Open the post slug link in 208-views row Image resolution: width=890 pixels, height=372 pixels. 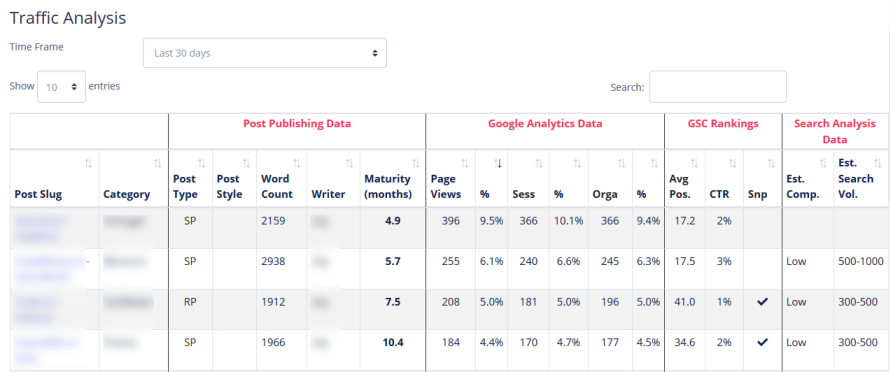pyautogui.click(x=35, y=310)
